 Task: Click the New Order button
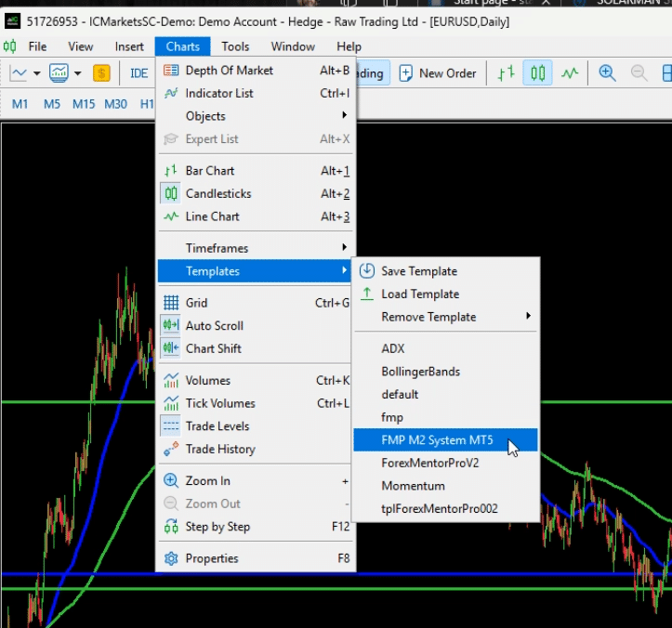(438, 73)
